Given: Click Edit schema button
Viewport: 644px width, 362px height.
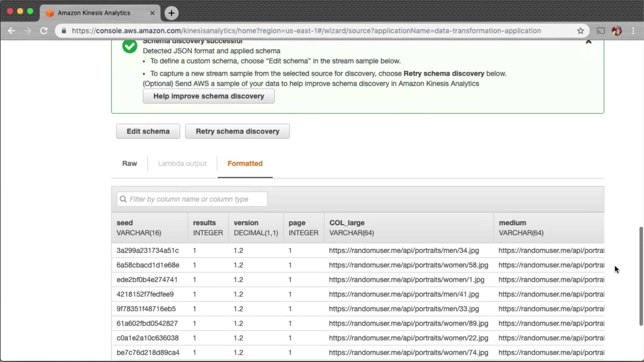Looking at the screenshot, I should click(x=148, y=131).
